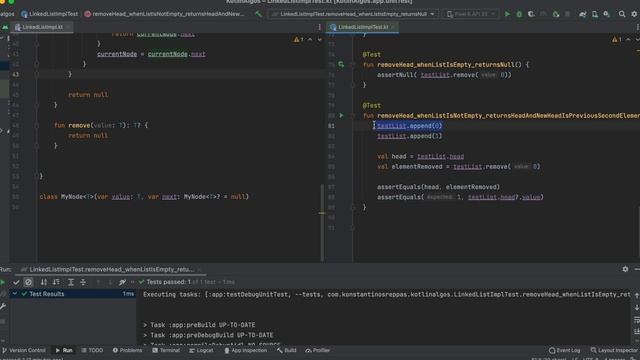Click the Debug bug icon in toolbar
The height and width of the screenshot is (360, 640).
click(519, 14)
